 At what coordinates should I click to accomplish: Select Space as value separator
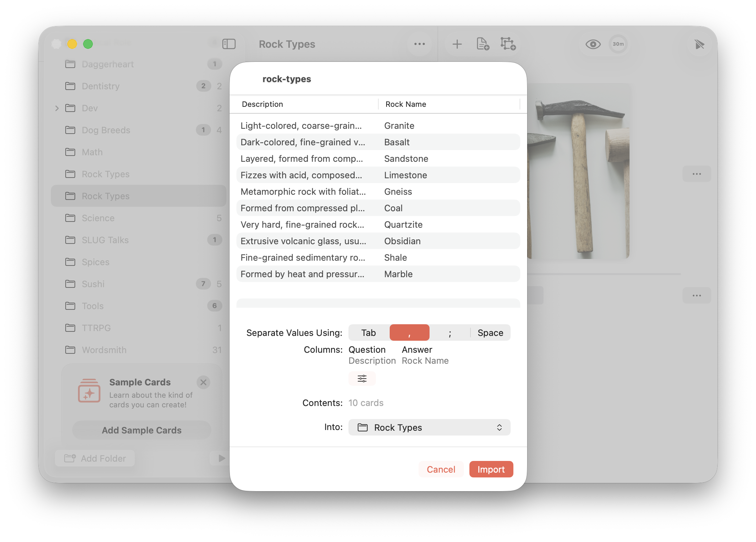(x=490, y=332)
